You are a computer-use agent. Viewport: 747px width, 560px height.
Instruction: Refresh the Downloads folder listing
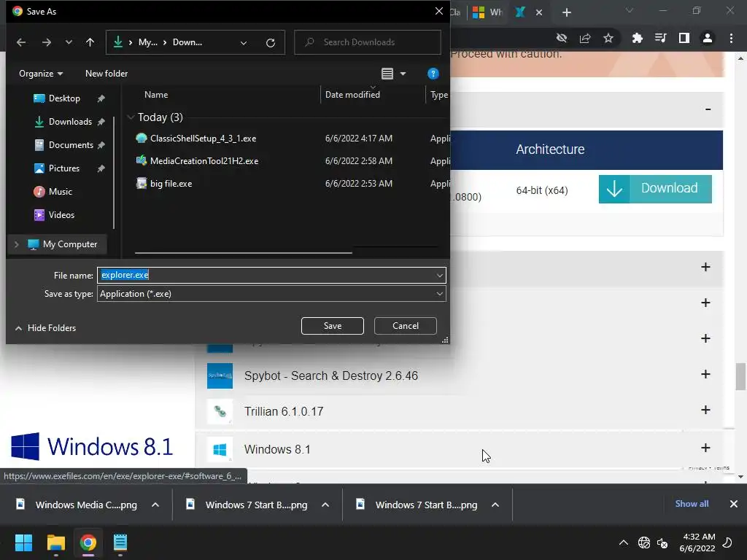click(271, 43)
